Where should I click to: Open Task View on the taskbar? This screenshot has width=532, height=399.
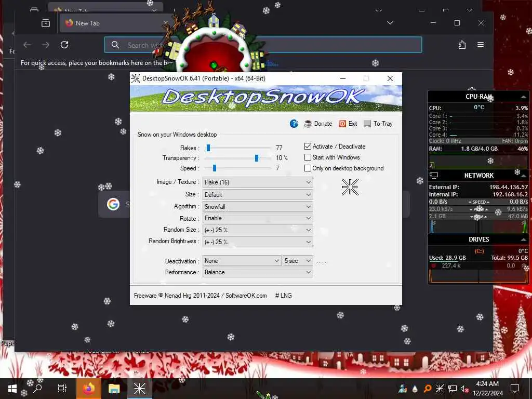click(x=62, y=389)
